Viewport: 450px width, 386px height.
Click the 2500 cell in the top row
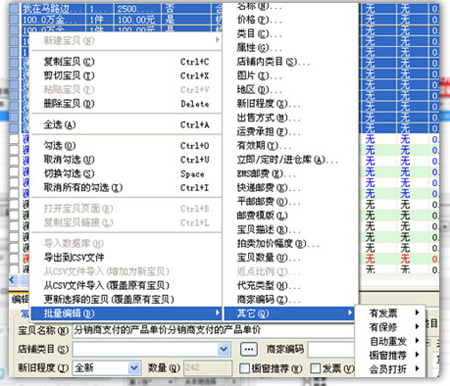[138, 9]
